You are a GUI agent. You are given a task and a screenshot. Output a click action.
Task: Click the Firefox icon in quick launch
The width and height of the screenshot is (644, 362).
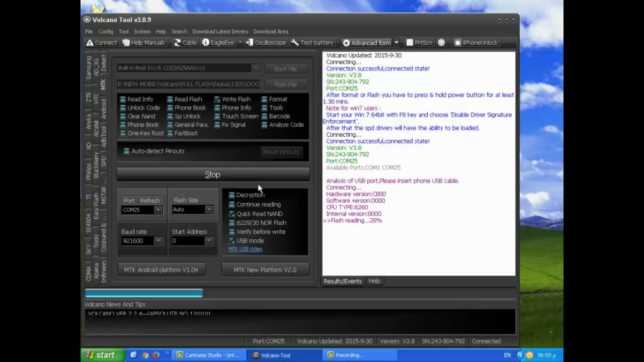(156, 355)
